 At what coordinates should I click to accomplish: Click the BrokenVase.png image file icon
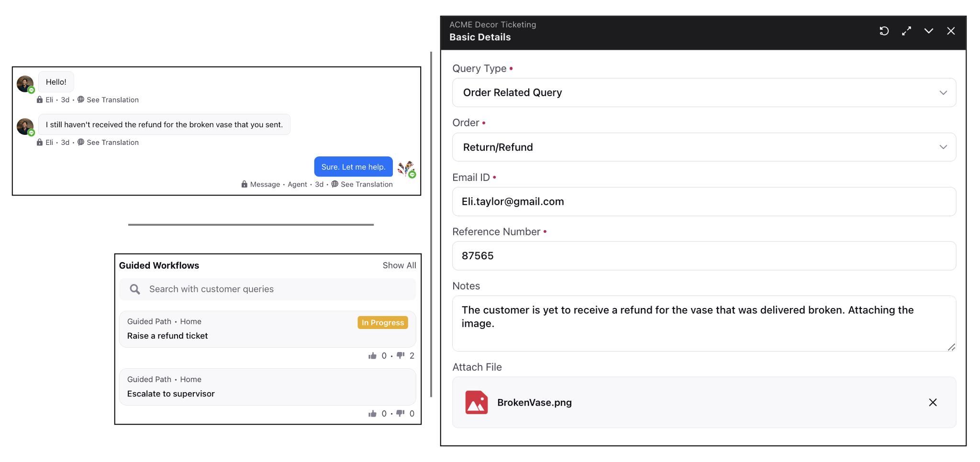click(x=477, y=402)
